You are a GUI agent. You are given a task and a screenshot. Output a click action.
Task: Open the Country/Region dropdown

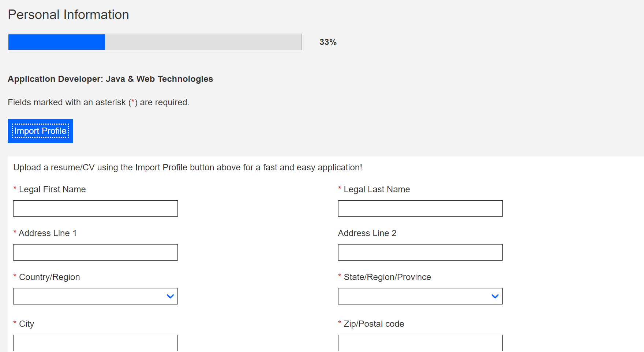90,296
